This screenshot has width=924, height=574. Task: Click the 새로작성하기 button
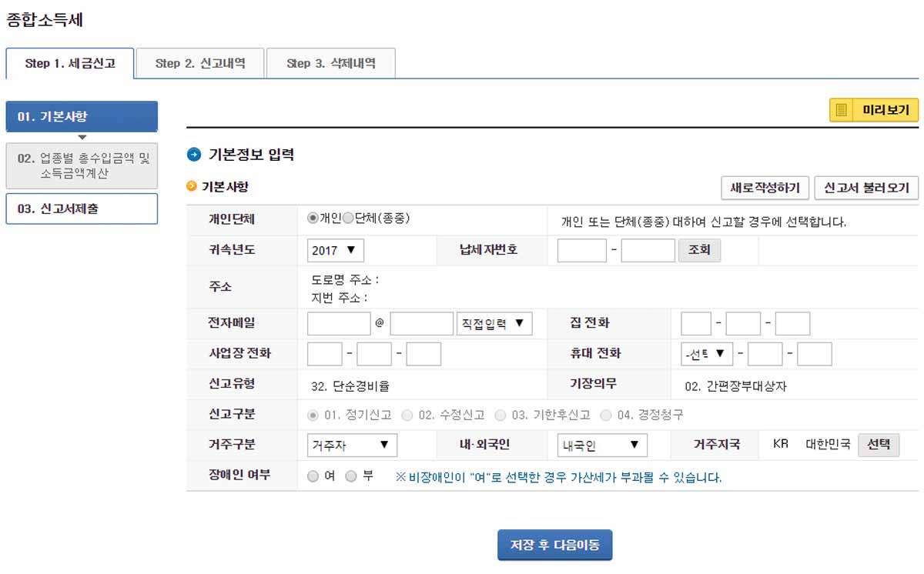click(765, 188)
